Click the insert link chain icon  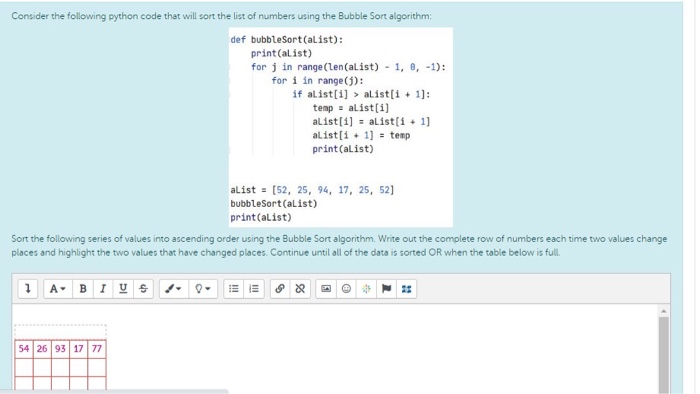[280, 289]
